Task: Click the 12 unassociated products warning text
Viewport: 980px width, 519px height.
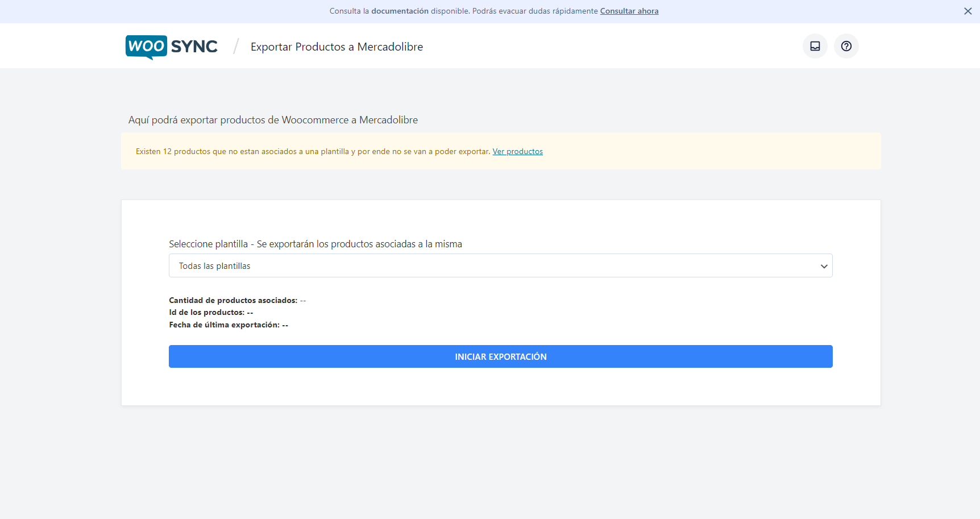Action: click(x=313, y=152)
